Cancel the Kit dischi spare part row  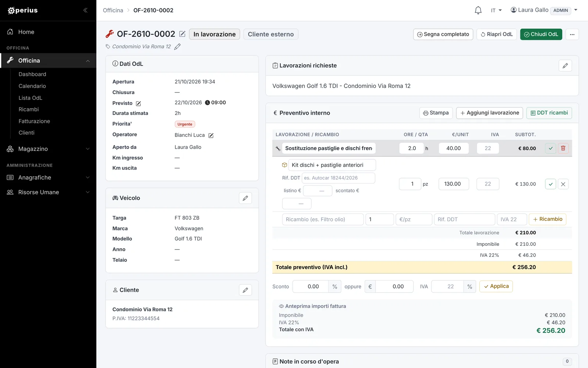click(x=563, y=184)
